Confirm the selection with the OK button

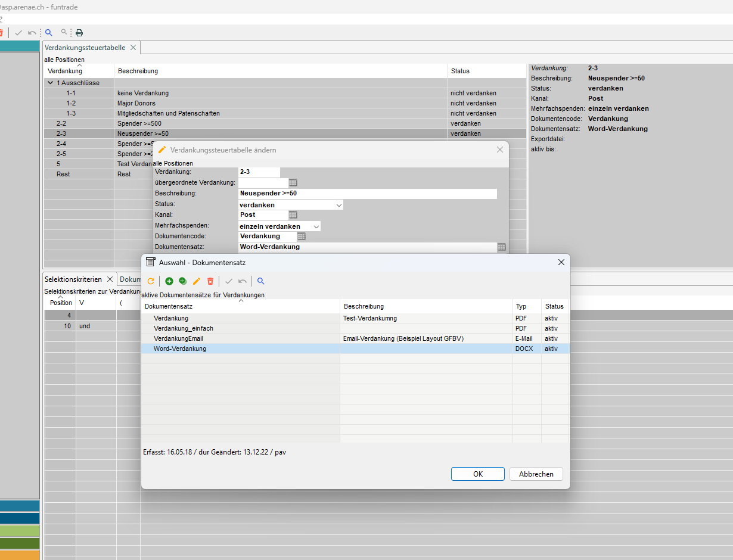tap(477, 474)
